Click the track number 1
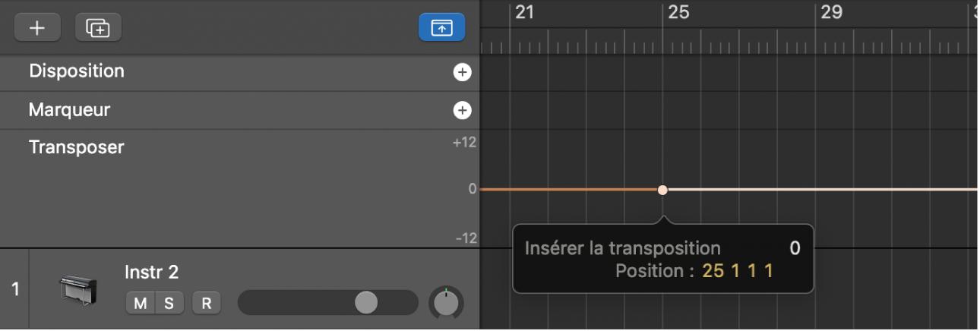 (16, 289)
